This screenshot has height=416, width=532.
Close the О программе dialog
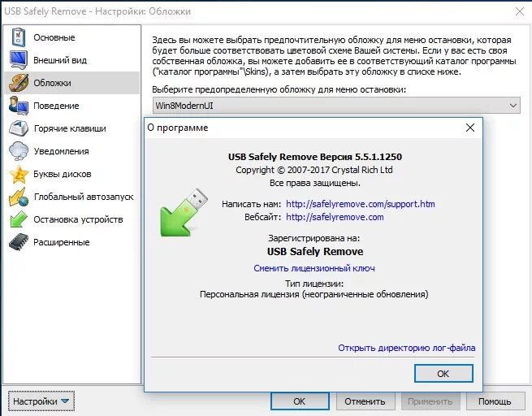click(470, 128)
